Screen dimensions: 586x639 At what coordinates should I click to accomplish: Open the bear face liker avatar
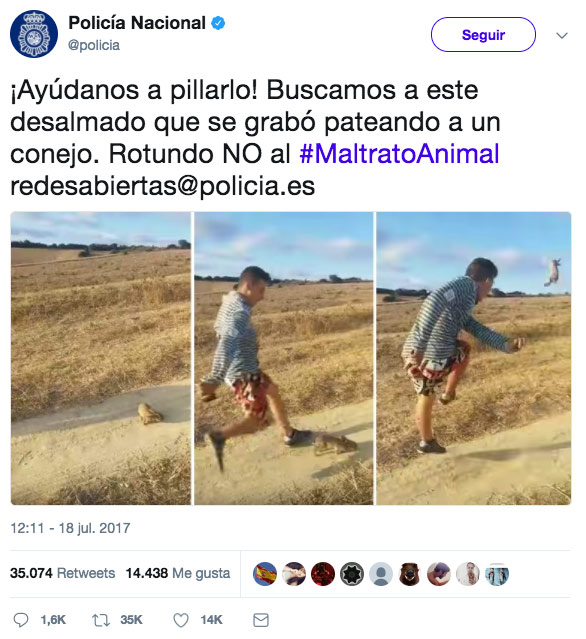point(410,574)
